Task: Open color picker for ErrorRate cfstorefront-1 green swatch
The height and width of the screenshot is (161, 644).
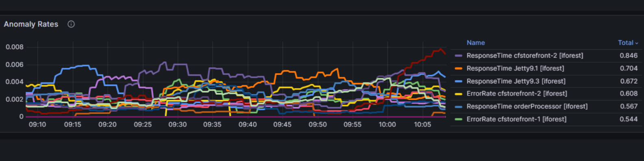Action: (x=459, y=119)
